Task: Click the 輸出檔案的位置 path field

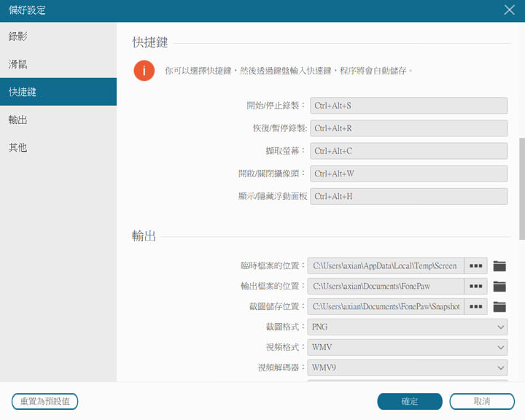Action: (x=386, y=287)
